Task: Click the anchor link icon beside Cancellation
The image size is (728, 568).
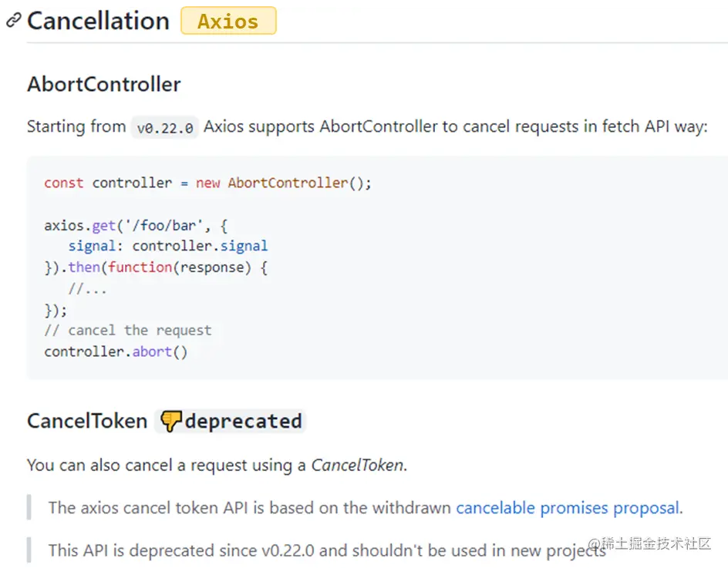Action: click(x=13, y=20)
